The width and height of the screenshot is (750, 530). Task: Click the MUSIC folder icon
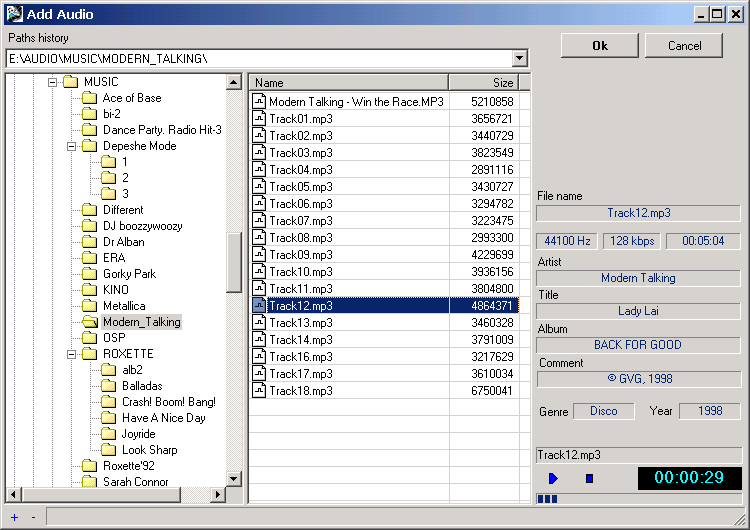(70, 82)
